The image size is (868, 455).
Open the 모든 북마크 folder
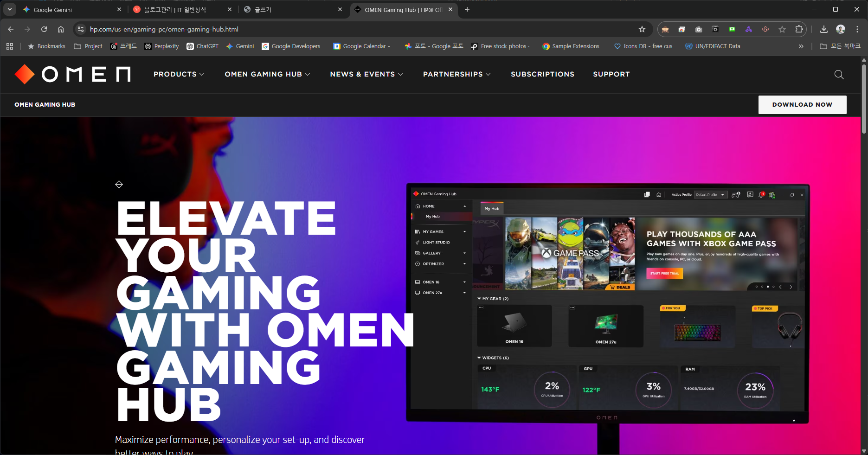[840, 46]
